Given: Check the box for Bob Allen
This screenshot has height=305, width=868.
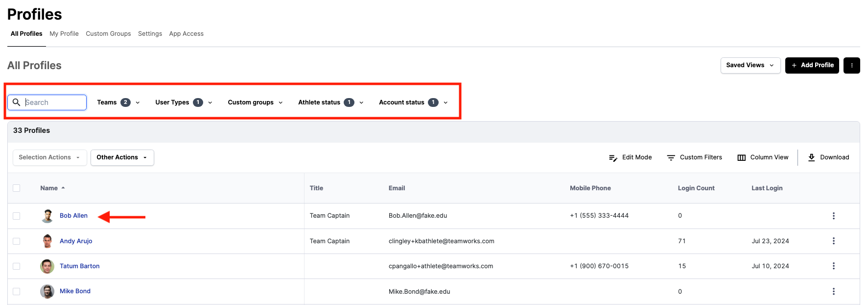Looking at the screenshot, I should pyautogui.click(x=17, y=216).
